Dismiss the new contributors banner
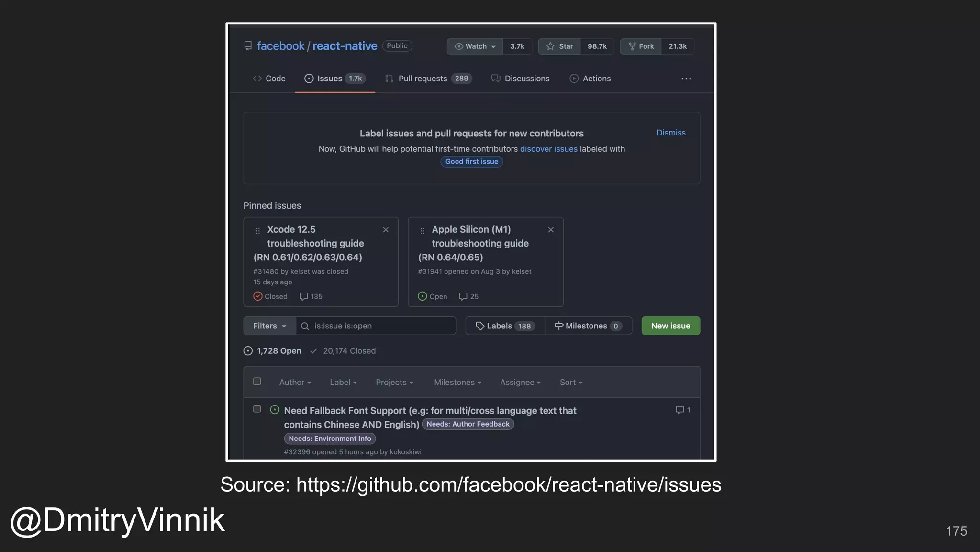980x552 pixels. click(671, 133)
